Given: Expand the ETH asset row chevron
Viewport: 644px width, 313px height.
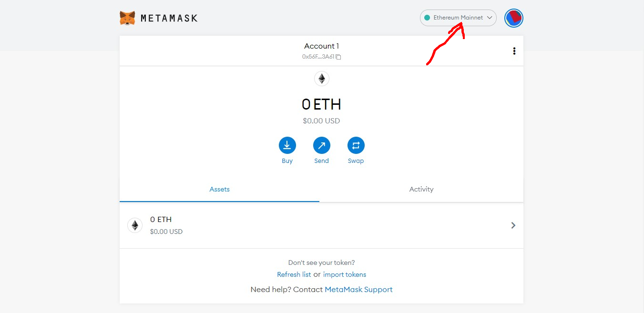Looking at the screenshot, I should [x=513, y=225].
